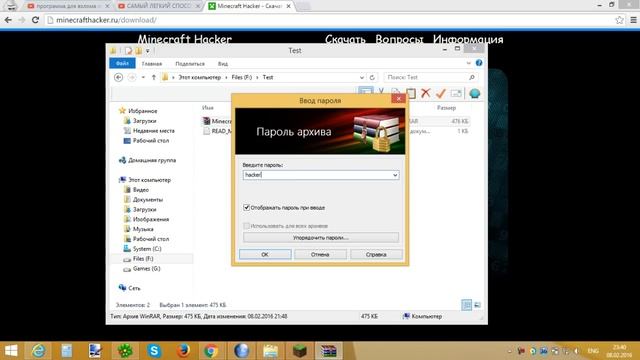This screenshot has height=360, width=640.
Task: Open the Главная ribbon tab
Action: [152, 64]
